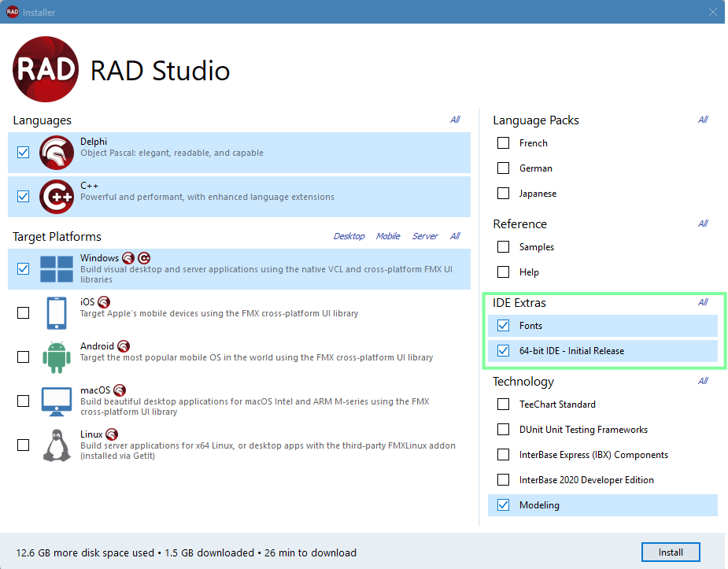Check the French language pack
728x569 pixels.
pos(503,143)
